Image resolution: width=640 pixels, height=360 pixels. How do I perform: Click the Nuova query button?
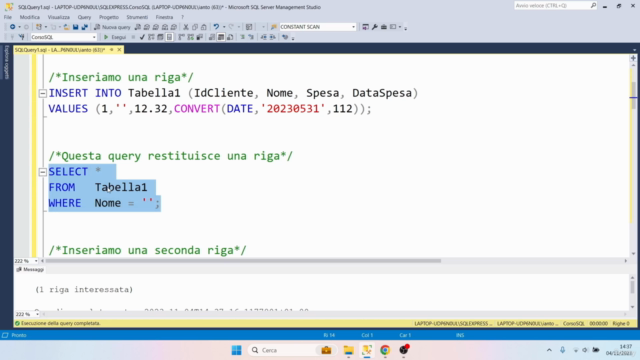point(112,27)
